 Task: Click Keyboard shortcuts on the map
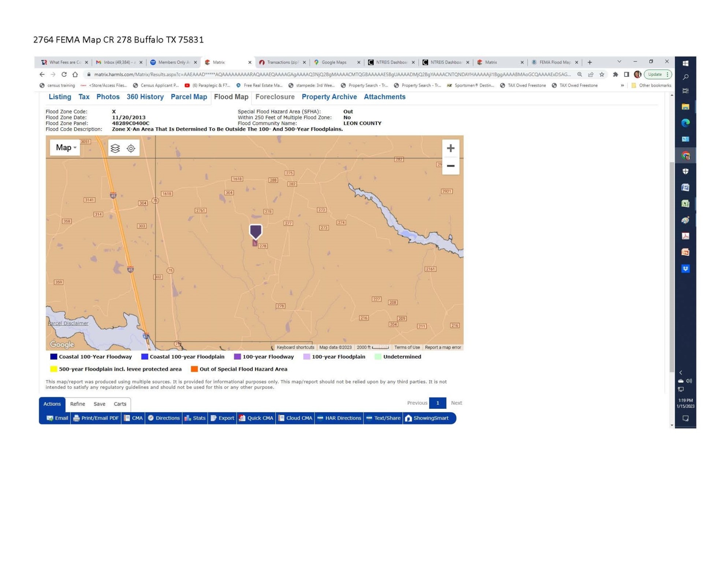coord(295,347)
